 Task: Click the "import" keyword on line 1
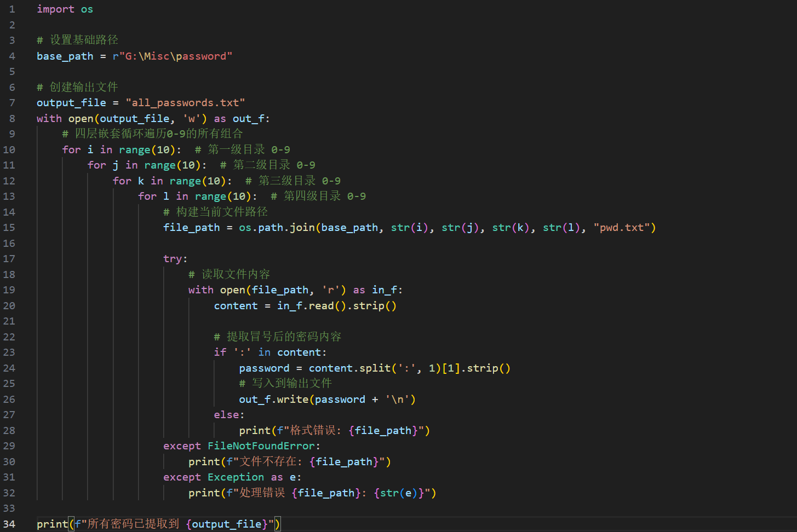(x=55, y=9)
